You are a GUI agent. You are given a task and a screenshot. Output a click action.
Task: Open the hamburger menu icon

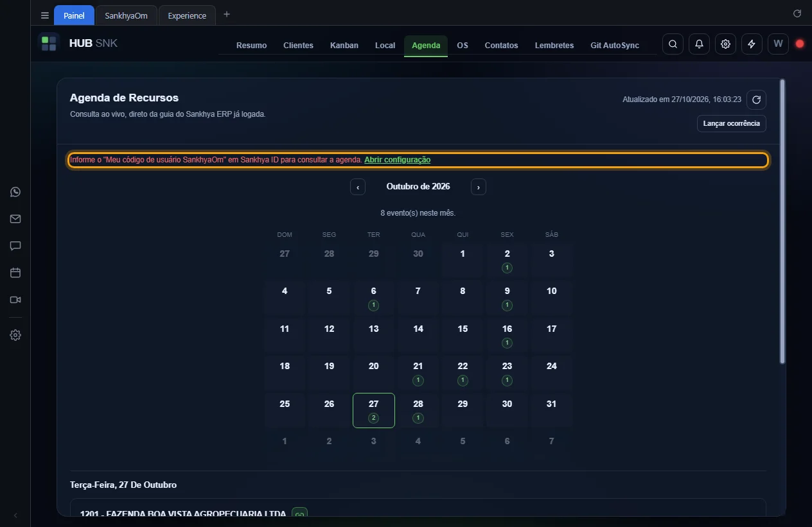(x=44, y=15)
